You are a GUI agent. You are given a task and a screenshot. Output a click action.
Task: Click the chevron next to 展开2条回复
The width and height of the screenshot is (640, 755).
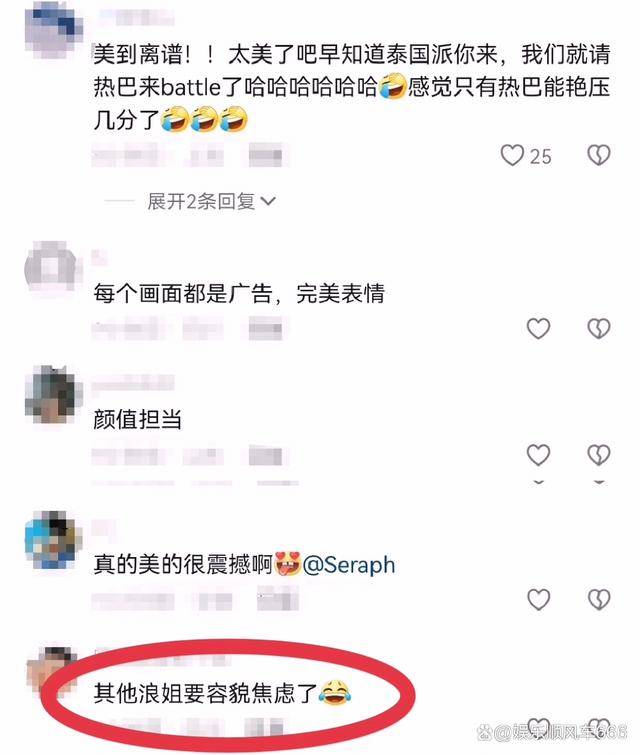268,201
